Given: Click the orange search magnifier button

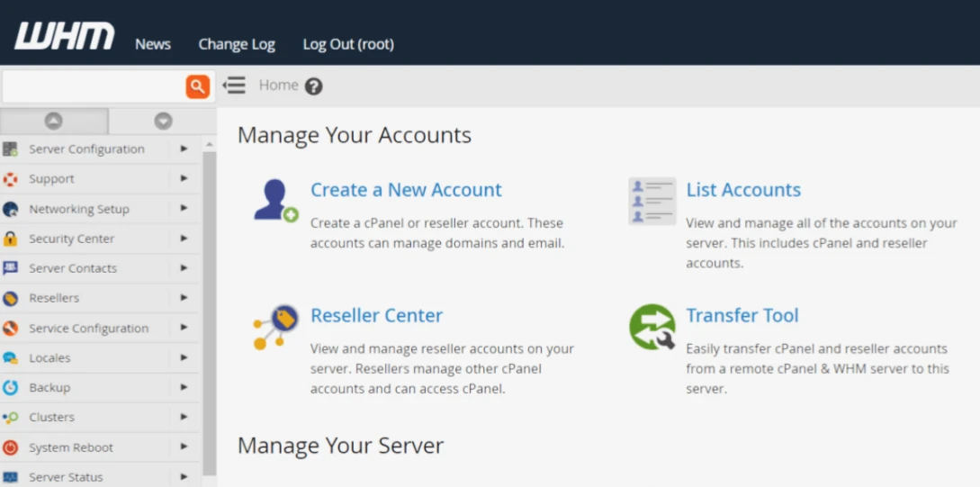Looking at the screenshot, I should pos(197,86).
